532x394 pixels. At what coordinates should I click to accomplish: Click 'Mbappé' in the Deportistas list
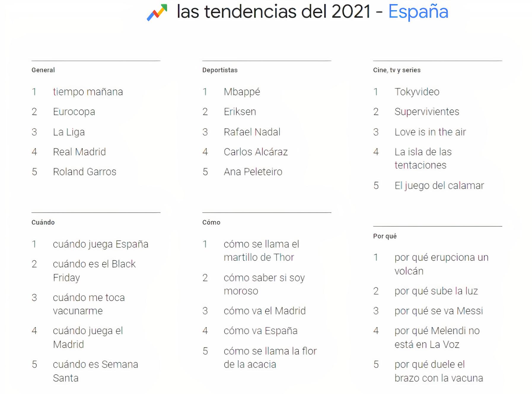[x=242, y=92]
